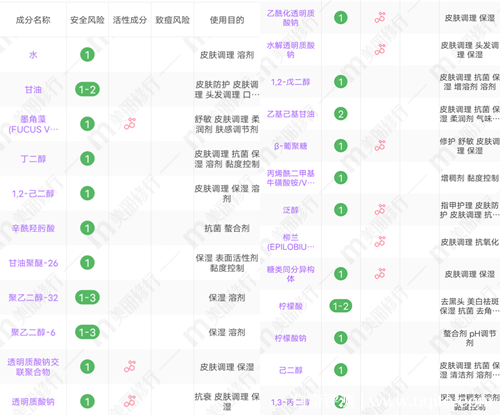Click the 使用目的 column header
The image size is (500, 415).
point(227,20)
